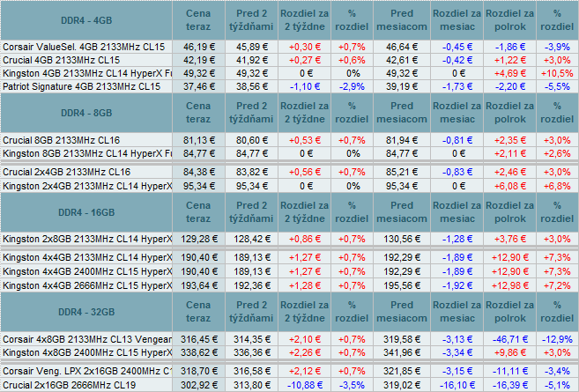The height and width of the screenshot is (392, 579).
Task: Click the current price "193,64 €"
Action: [x=199, y=285]
